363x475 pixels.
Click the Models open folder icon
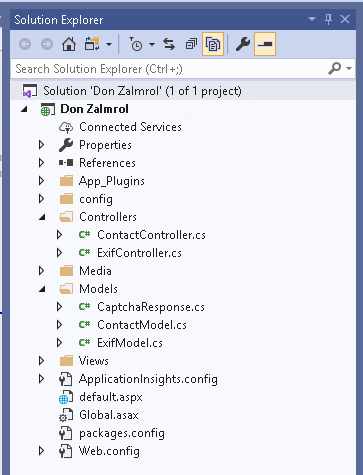coord(66,289)
